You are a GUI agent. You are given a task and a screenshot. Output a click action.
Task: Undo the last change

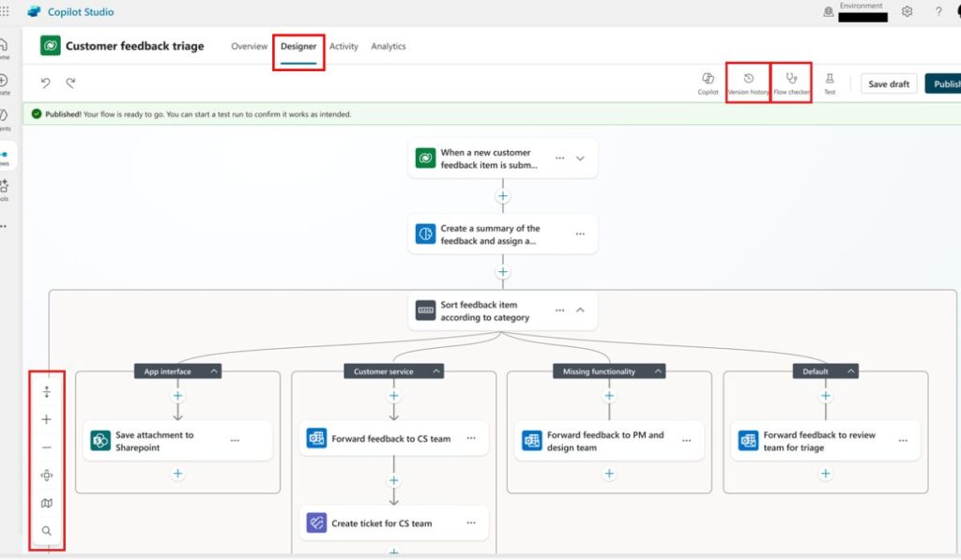(x=44, y=83)
